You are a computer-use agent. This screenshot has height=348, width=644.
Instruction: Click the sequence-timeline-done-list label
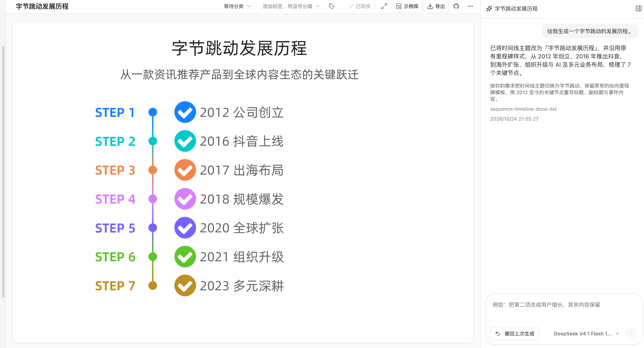[523, 109]
